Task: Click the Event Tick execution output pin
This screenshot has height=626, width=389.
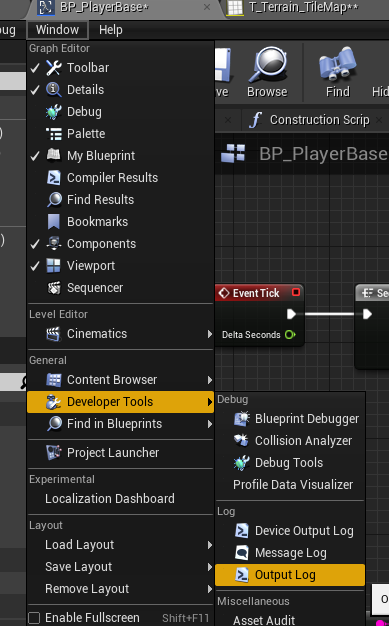Action: point(291,314)
